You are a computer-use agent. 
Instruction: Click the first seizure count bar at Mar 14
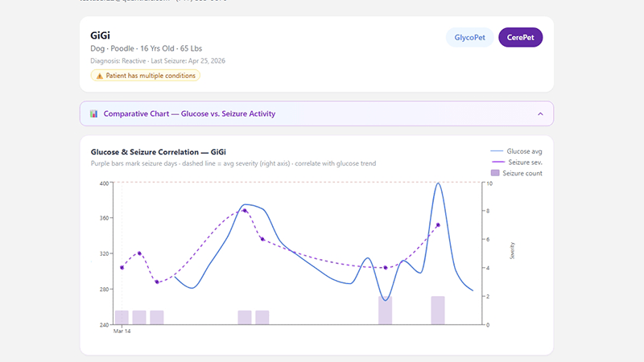pyautogui.click(x=122, y=318)
